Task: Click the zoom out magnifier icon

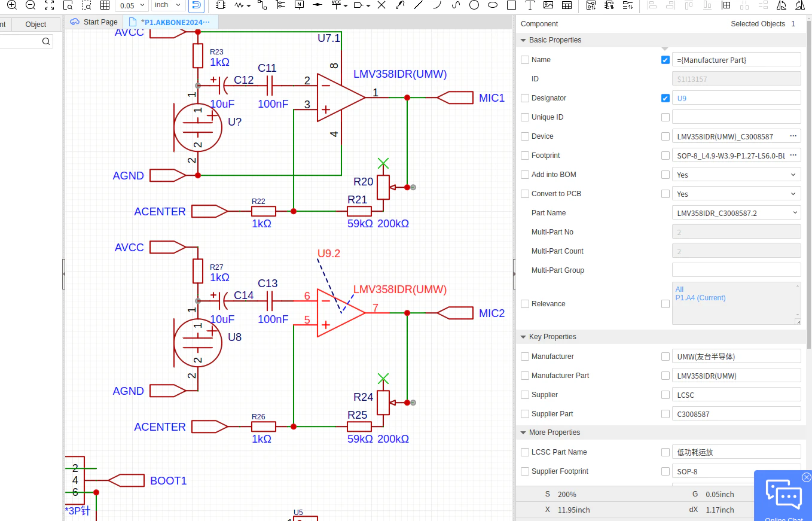Action: tap(30, 5)
